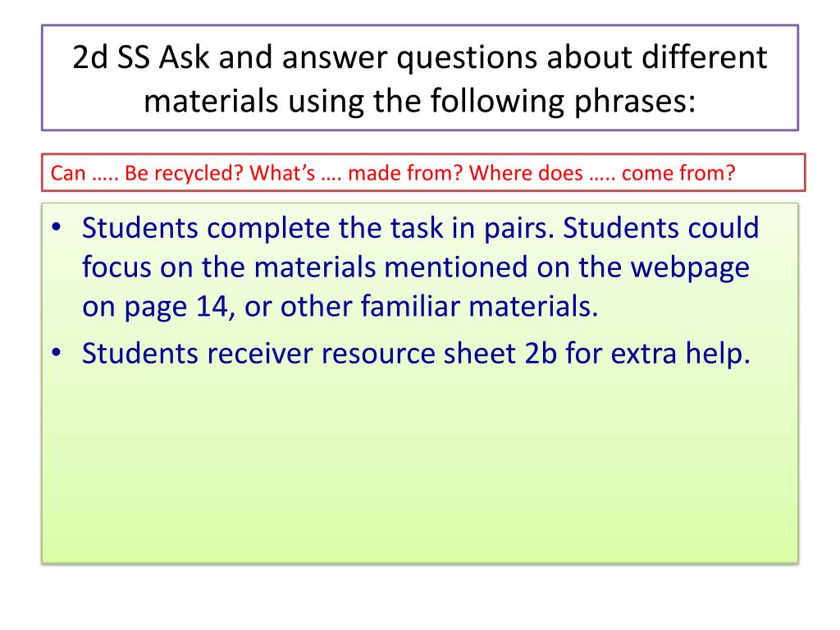This screenshot has width=840, height=630.
Task: Click the empty area of the green box
Action: click(x=420, y=466)
